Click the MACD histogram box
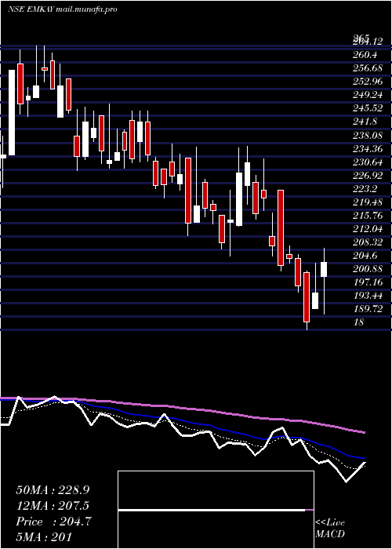This screenshot has height=549, width=392. (216, 510)
